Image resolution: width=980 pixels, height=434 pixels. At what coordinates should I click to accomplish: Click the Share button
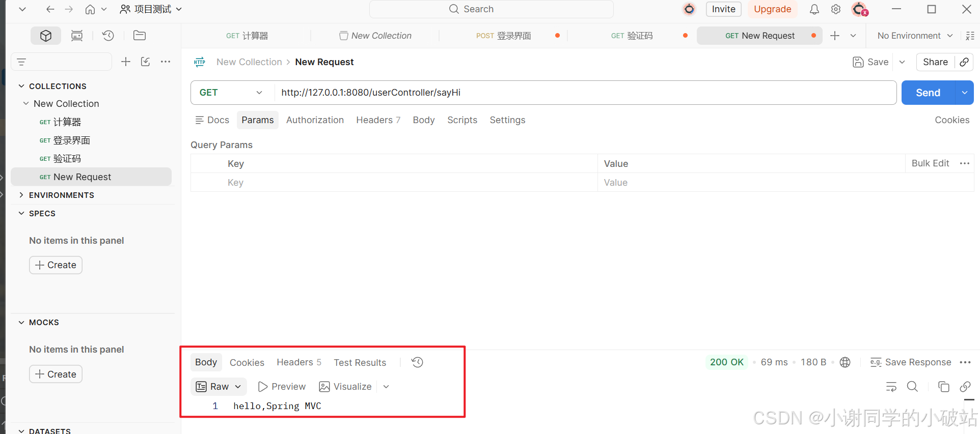(x=935, y=62)
